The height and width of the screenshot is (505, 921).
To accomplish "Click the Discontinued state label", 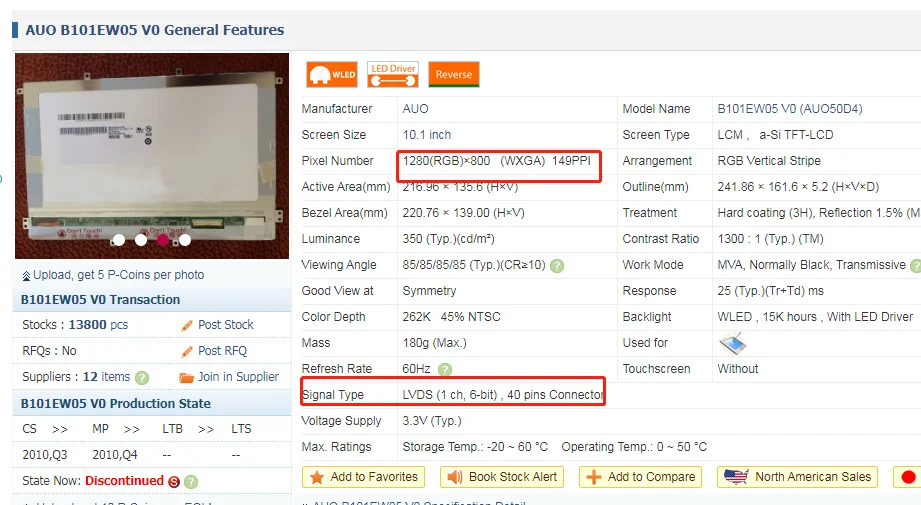I will (125, 480).
